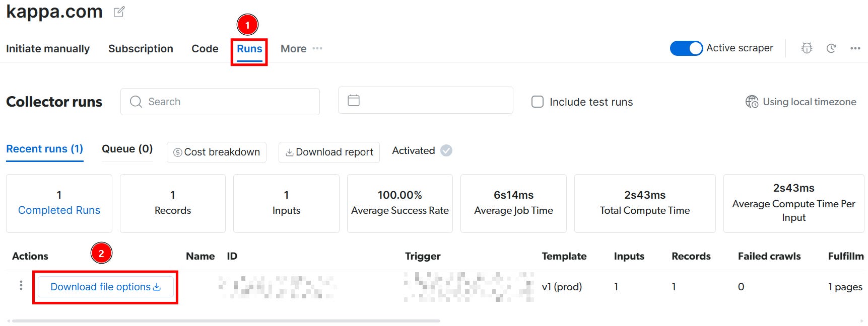Screen dimensions: 868x326
Task: Click the Download report button
Action: (x=329, y=152)
